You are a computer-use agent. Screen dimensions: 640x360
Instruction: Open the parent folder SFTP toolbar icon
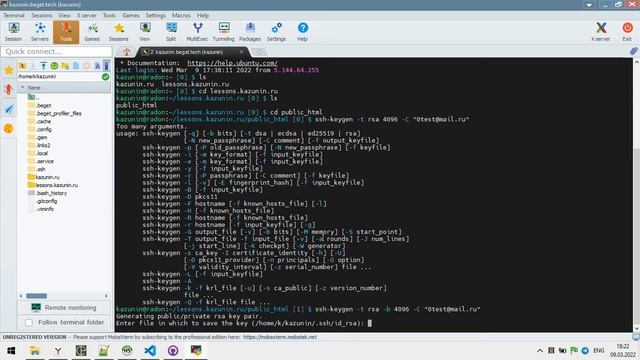(22, 65)
